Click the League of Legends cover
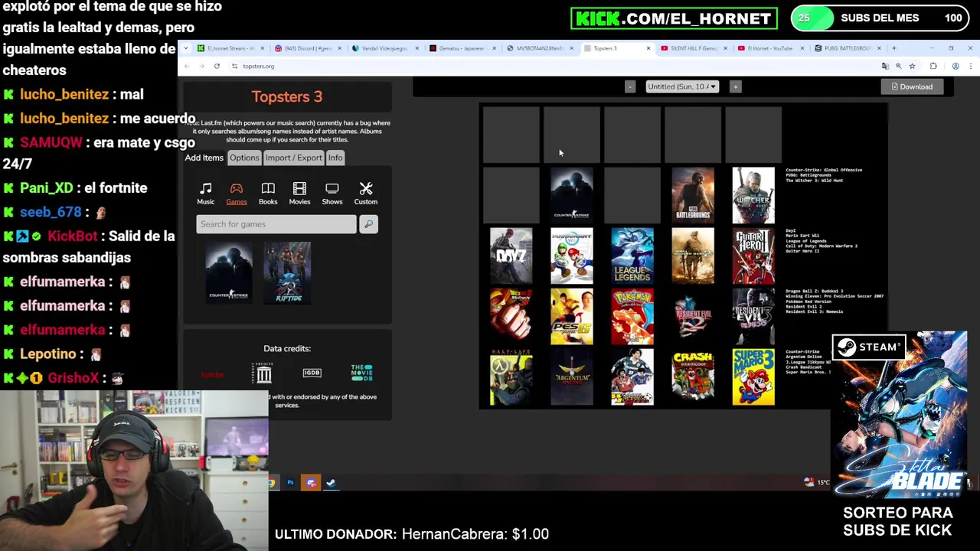Viewport: 980px width, 551px height. [632, 256]
